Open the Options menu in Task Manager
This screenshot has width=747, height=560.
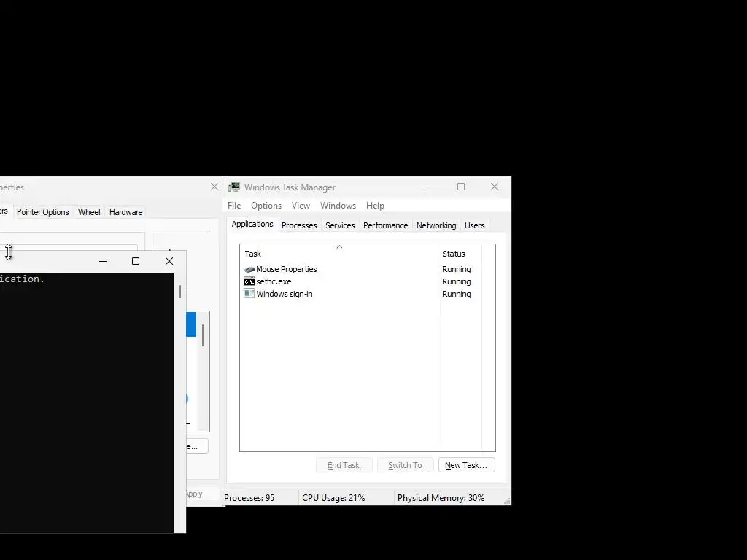point(266,205)
